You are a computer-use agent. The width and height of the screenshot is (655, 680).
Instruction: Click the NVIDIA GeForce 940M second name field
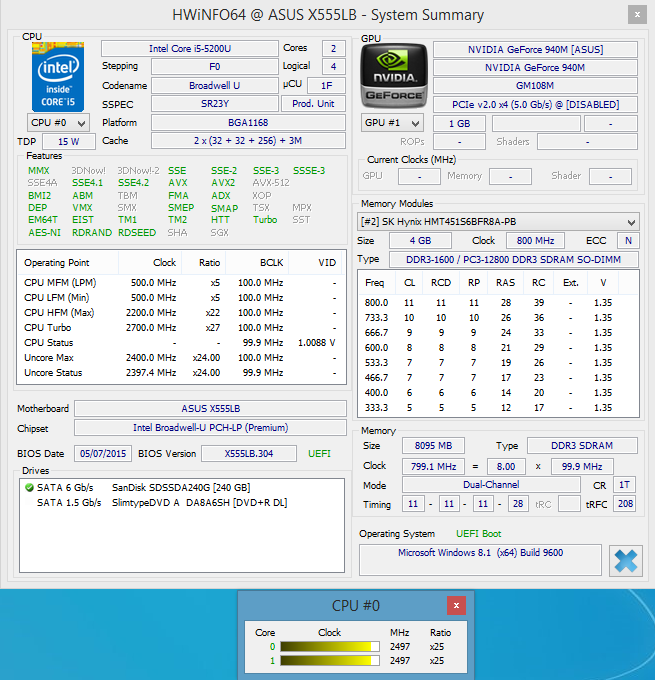[535, 68]
